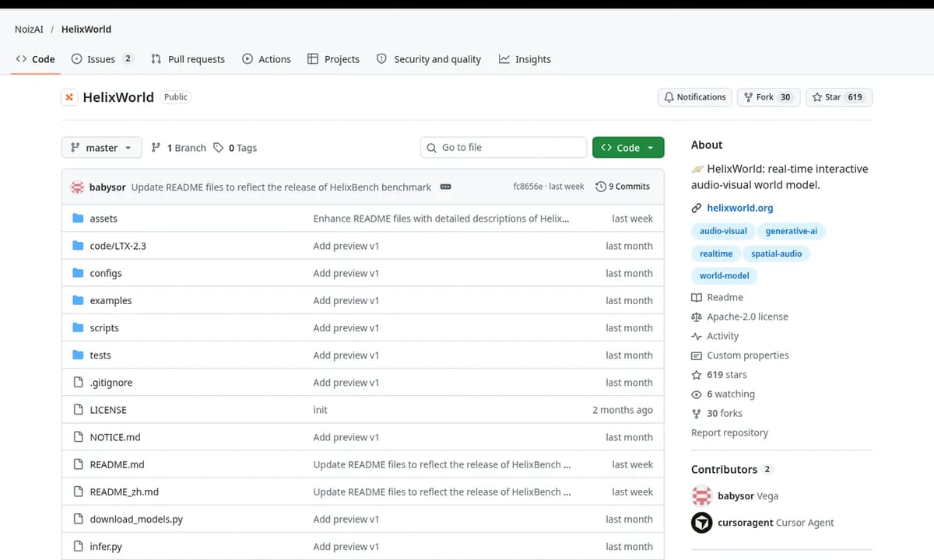
Task: View the 0 Tags link
Action: (x=235, y=148)
